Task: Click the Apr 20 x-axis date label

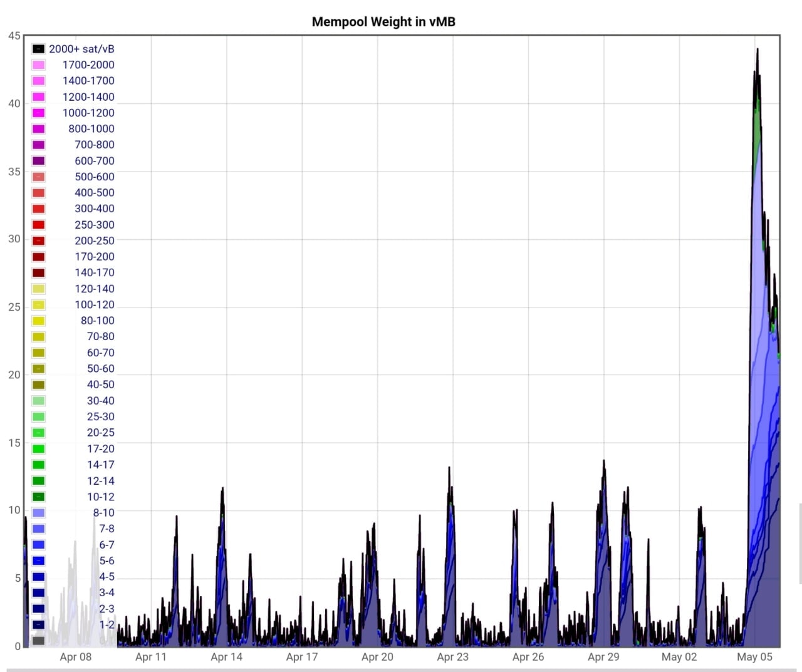Action: point(377,657)
